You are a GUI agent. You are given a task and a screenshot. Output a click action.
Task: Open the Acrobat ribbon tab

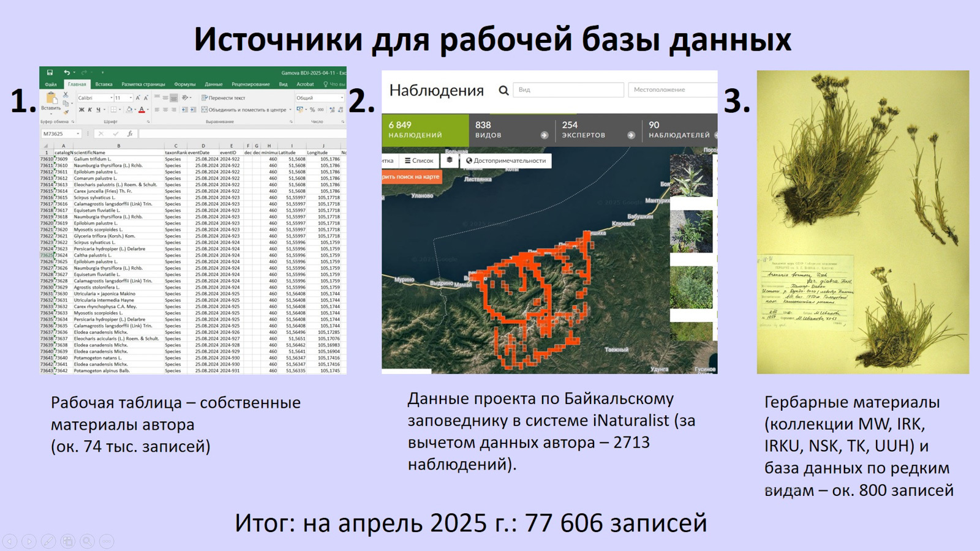click(x=305, y=84)
